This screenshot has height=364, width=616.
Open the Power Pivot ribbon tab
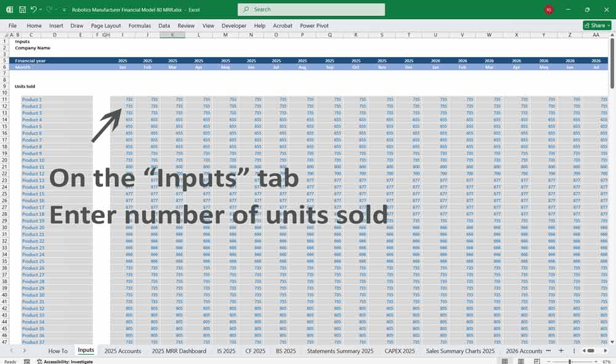click(x=314, y=26)
